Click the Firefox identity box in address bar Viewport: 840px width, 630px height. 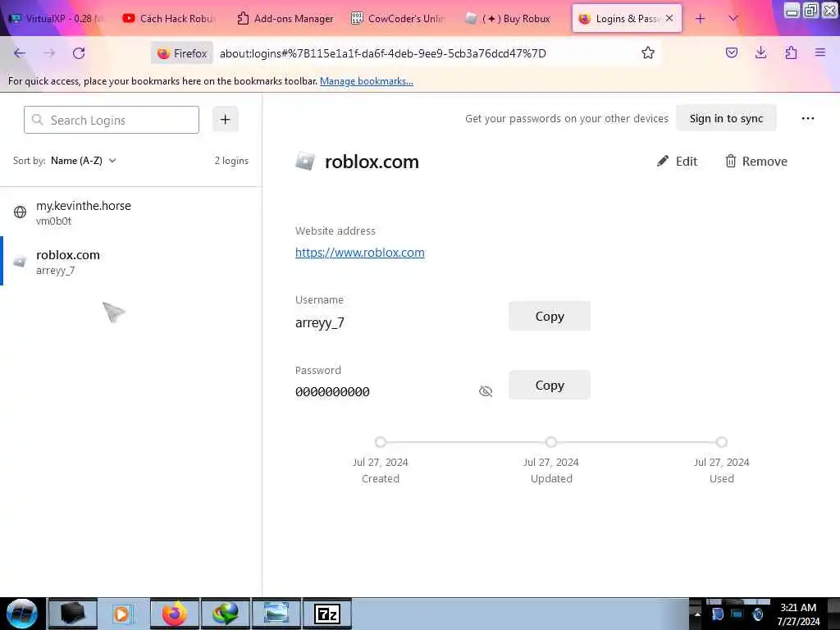pyautogui.click(x=182, y=53)
